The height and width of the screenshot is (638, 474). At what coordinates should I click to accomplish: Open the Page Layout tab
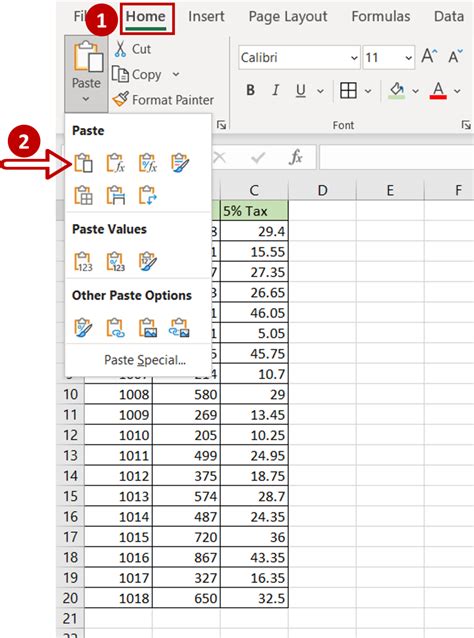point(288,16)
